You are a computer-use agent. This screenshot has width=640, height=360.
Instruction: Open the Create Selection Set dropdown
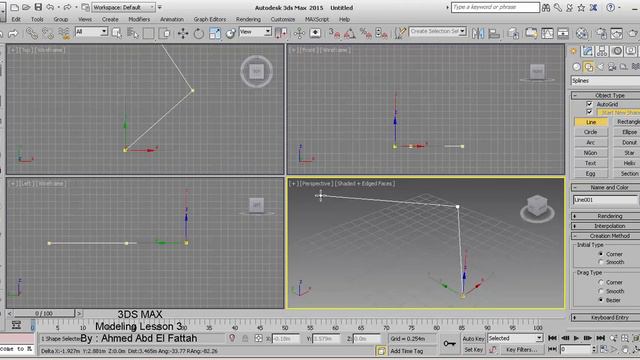tap(438, 31)
